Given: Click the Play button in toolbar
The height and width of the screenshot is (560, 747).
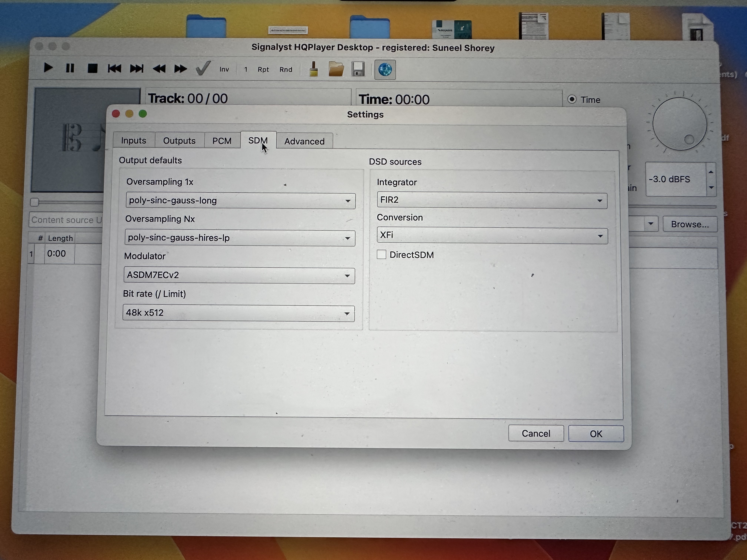Looking at the screenshot, I should pos(48,68).
